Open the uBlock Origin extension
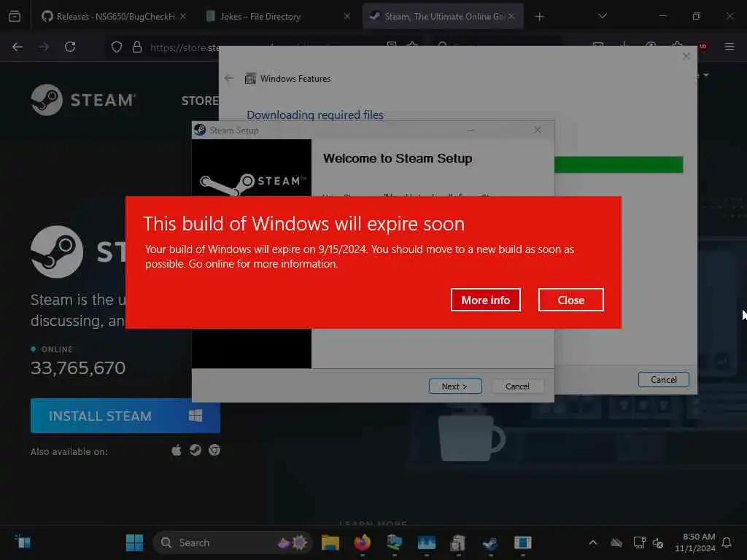Screen dimensions: 747x560 coord(703,46)
